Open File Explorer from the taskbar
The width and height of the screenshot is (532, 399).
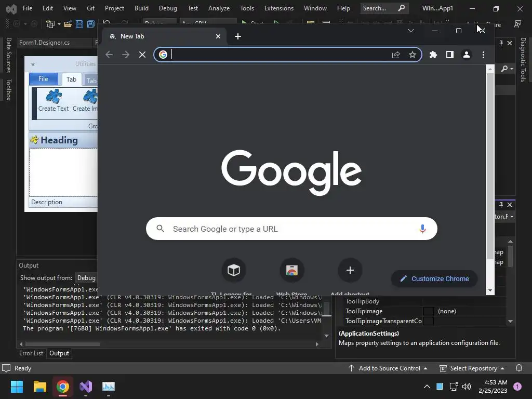(x=39, y=387)
